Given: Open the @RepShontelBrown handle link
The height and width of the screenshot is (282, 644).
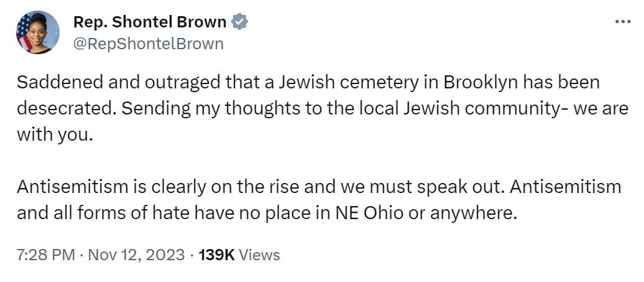Looking at the screenshot, I should coord(149,44).
